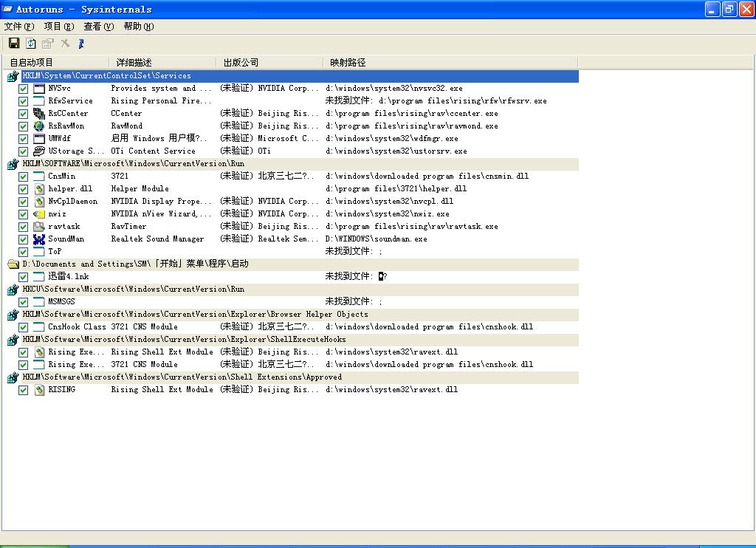
Task: Click the NvCplDaemon entry name
Action: point(73,201)
